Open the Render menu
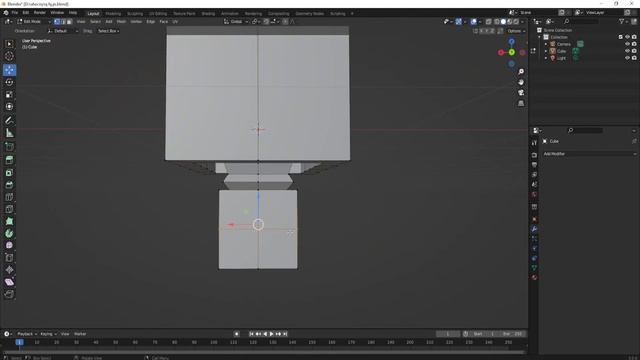Screen dimensions: 640x360 [40, 13]
